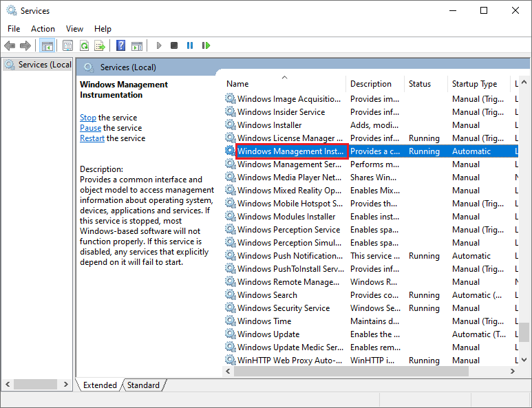Open the File menu
This screenshot has width=532, height=408.
pos(14,29)
